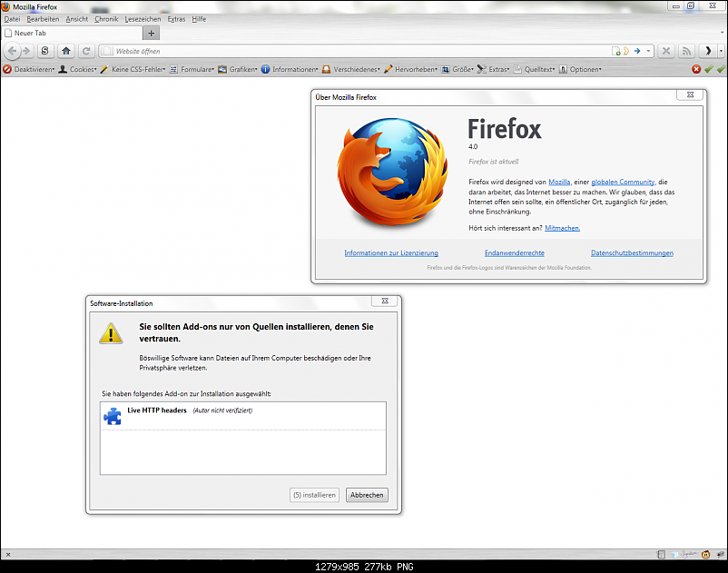
Task: Click the Home button in navigation toolbar
Action: pos(66,51)
